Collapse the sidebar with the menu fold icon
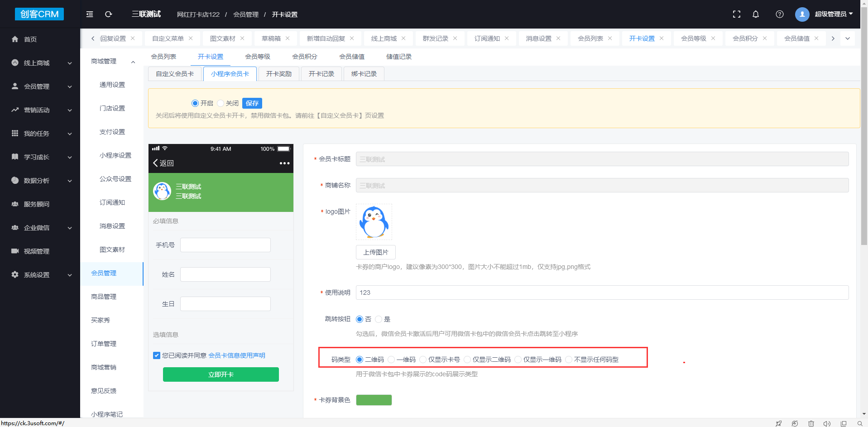868x427 pixels. click(90, 14)
